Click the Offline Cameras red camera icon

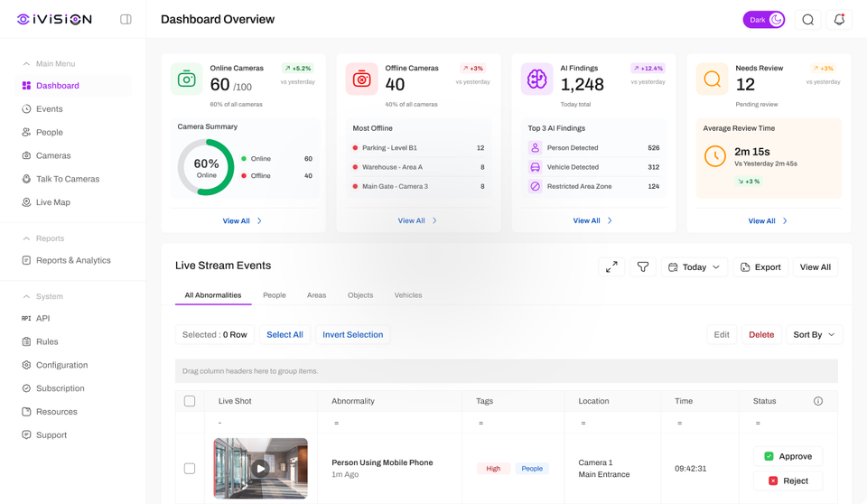pos(361,79)
